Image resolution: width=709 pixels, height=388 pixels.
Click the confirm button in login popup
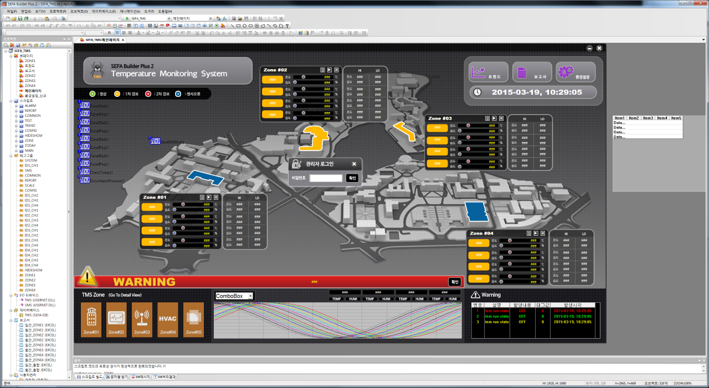[352, 178]
